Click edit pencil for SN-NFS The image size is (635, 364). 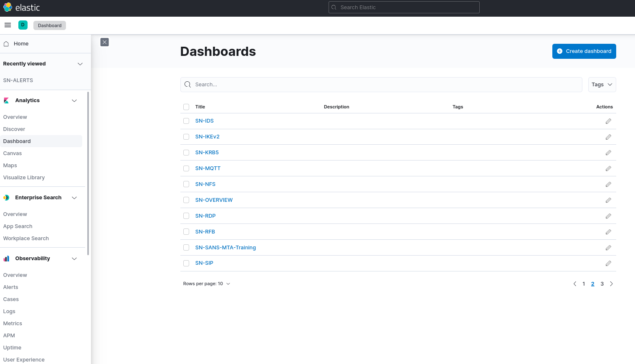tap(608, 185)
